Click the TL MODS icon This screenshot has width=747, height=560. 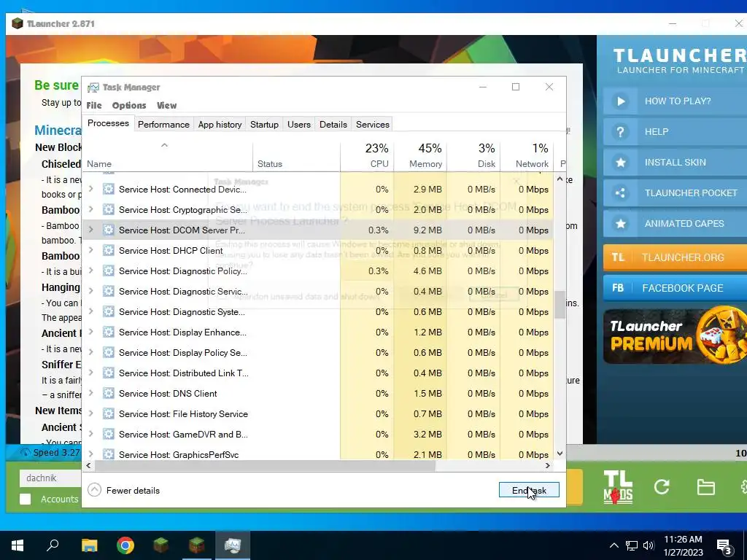pos(618,486)
